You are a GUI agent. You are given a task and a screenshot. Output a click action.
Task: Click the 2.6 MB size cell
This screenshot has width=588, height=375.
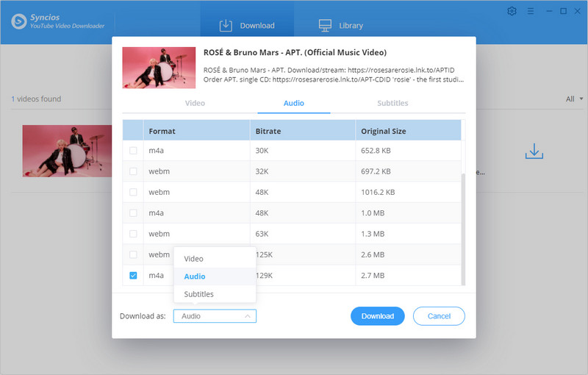click(x=408, y=254)
